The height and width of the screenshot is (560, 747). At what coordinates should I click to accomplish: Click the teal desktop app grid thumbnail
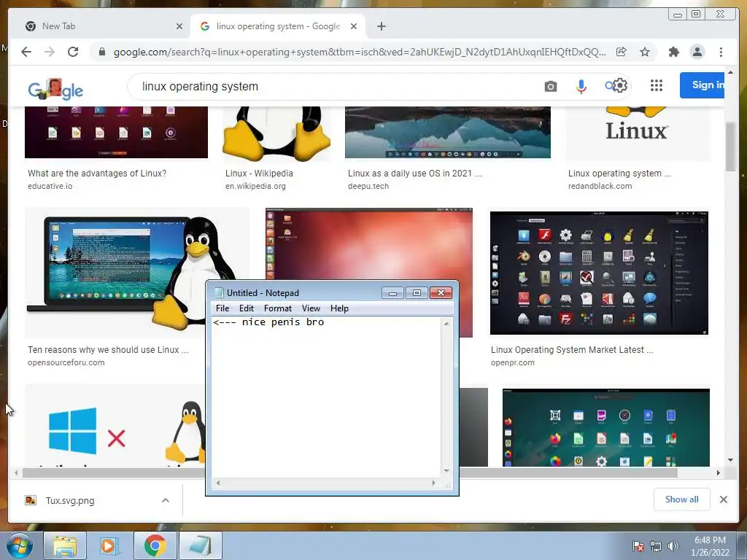(x=606, y=427)
